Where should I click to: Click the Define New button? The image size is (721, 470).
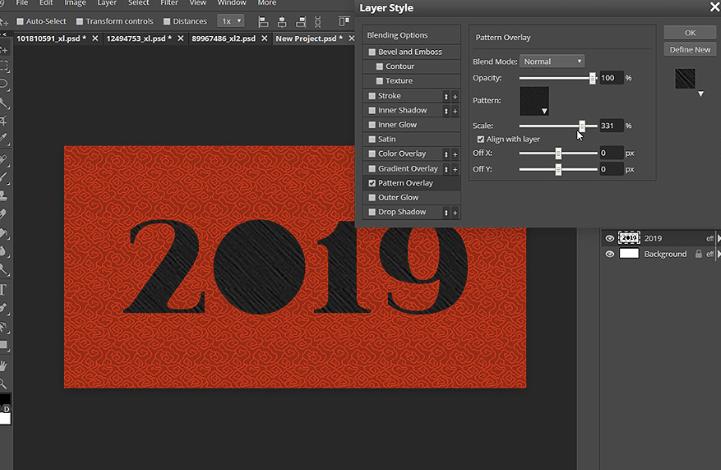(x=690, y=50)
